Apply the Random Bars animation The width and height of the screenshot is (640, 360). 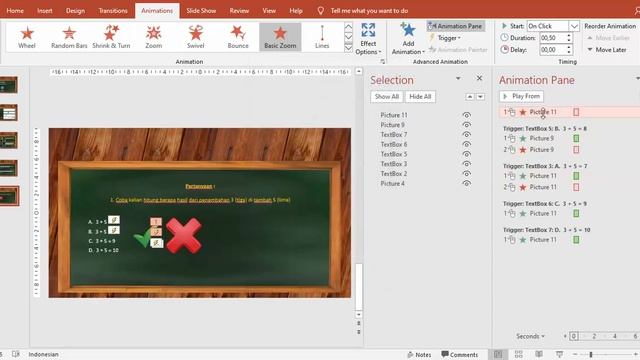[x=69, y=37]
